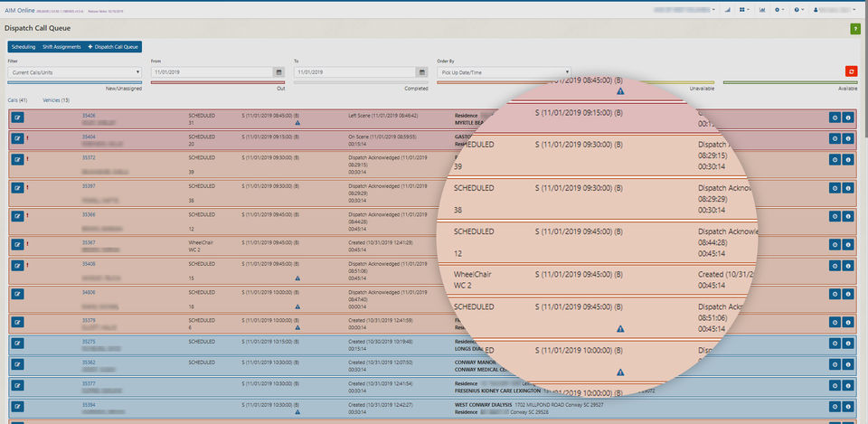Image resolution: width=868 pixels, height=424 pixels.
Task: Select the Vehicles (13) tab
Action: 56,100
